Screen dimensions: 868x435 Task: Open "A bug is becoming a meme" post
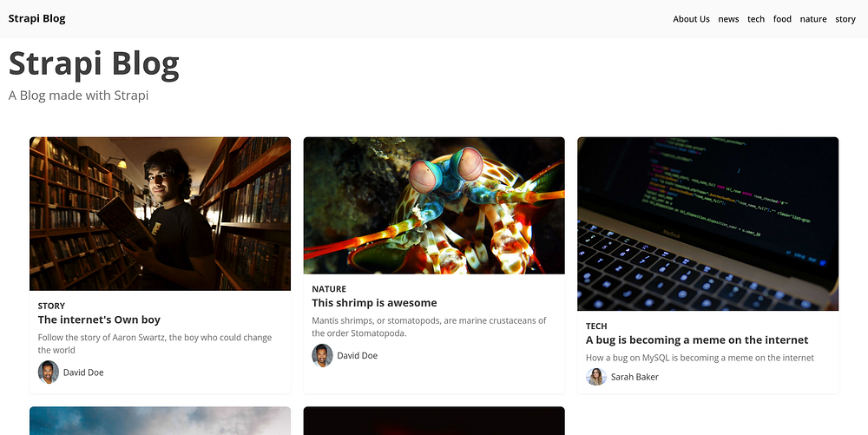(697, 339)
